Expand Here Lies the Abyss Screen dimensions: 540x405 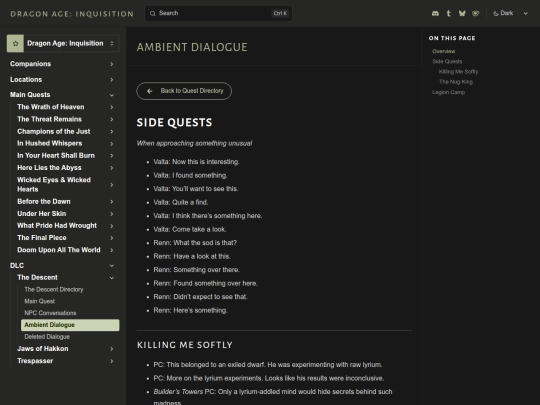coord(65,168)
